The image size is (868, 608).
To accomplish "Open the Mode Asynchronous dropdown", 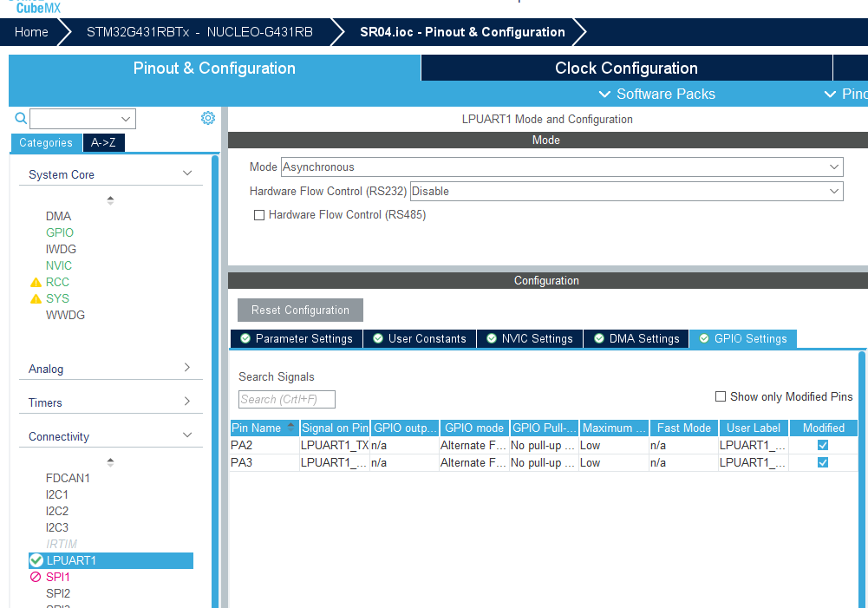I will (562, 167).
